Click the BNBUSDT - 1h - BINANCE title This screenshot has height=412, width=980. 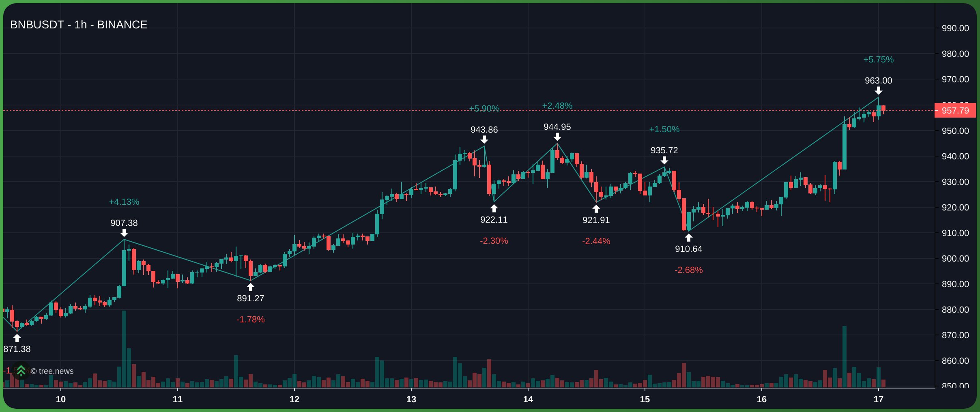tap(79, 25)
